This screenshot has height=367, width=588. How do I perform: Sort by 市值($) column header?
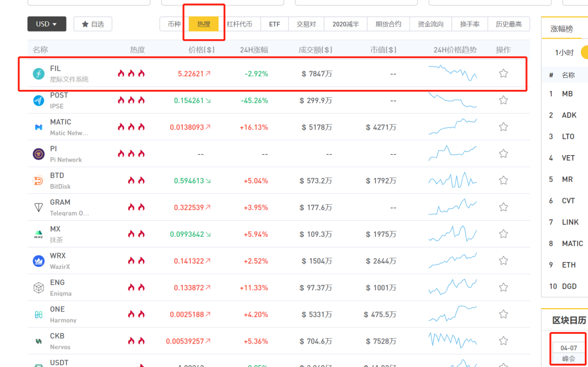pos(383,50)
